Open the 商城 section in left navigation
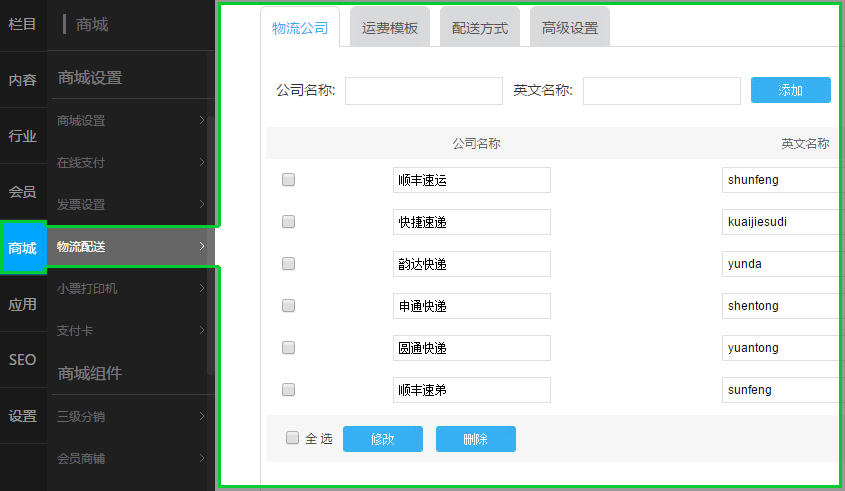845x491 pixels. pos(23,248)
